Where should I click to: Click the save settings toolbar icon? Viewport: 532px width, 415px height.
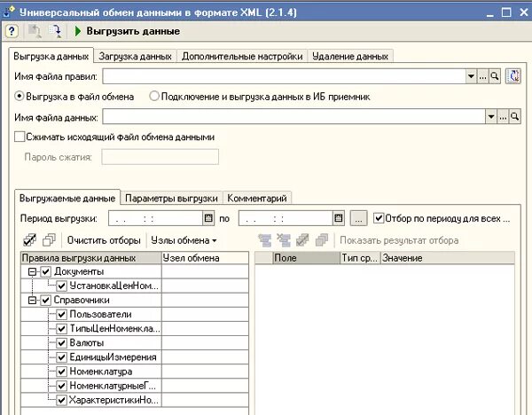[x=55, y=31]
